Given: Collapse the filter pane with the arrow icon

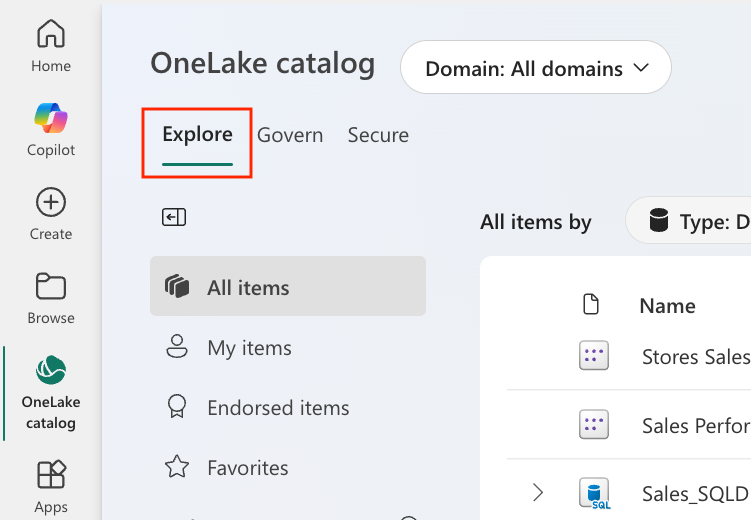Looking at the screenshot, I should click(x=174, y=217).
